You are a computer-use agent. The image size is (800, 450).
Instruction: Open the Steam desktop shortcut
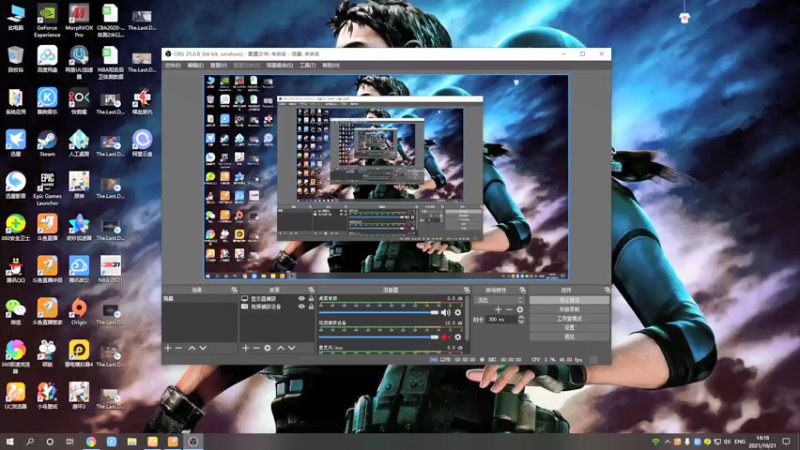(x=47, y=143)
